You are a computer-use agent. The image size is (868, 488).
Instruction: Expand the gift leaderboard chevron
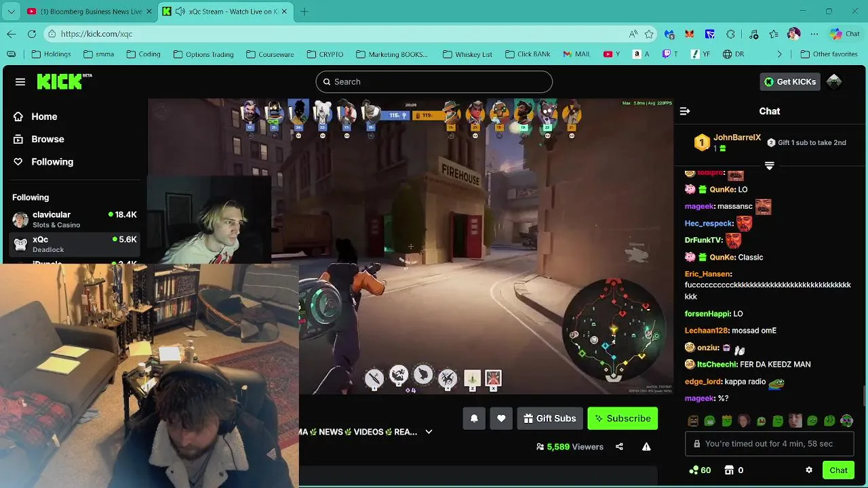click(x=769, y=165)
